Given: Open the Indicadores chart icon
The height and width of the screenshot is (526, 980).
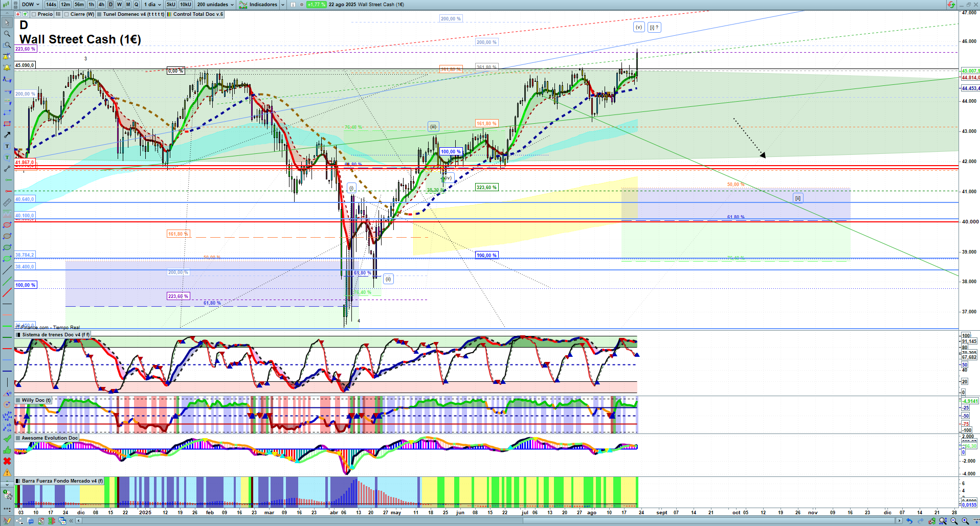Looking at the screenshot, I should click(x=243, y=5).
